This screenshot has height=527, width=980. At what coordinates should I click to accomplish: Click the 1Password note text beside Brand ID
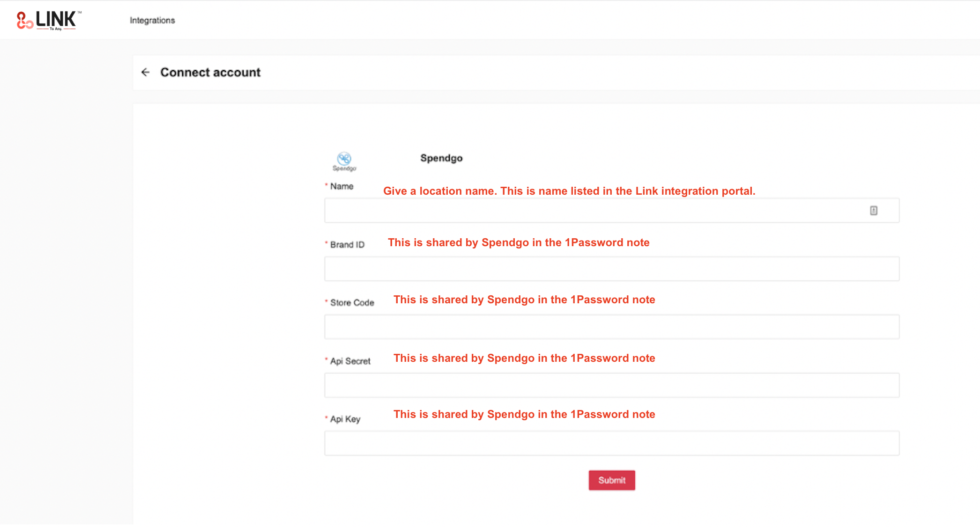[x=519, y=242]
